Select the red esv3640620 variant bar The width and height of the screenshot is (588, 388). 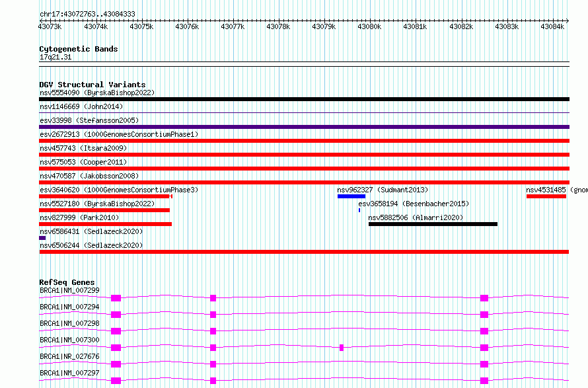coord(105,196)
